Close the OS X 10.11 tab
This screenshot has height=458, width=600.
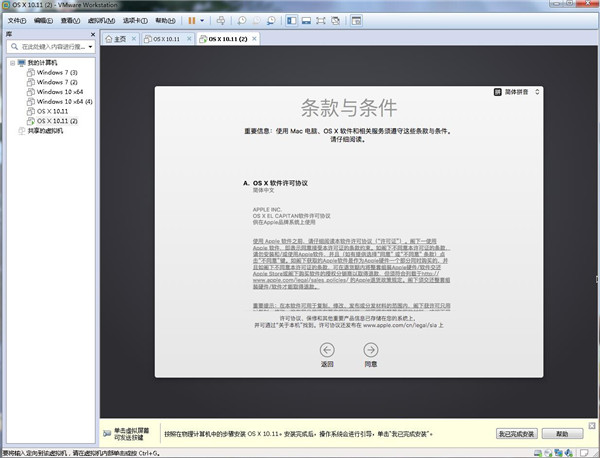coord(189,39)
